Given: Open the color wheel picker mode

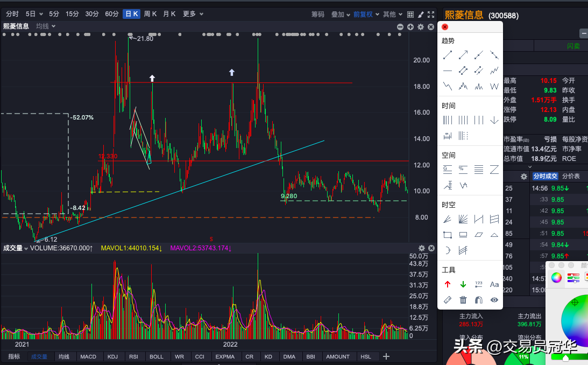Looking at the screenshot, I should 556,278.
